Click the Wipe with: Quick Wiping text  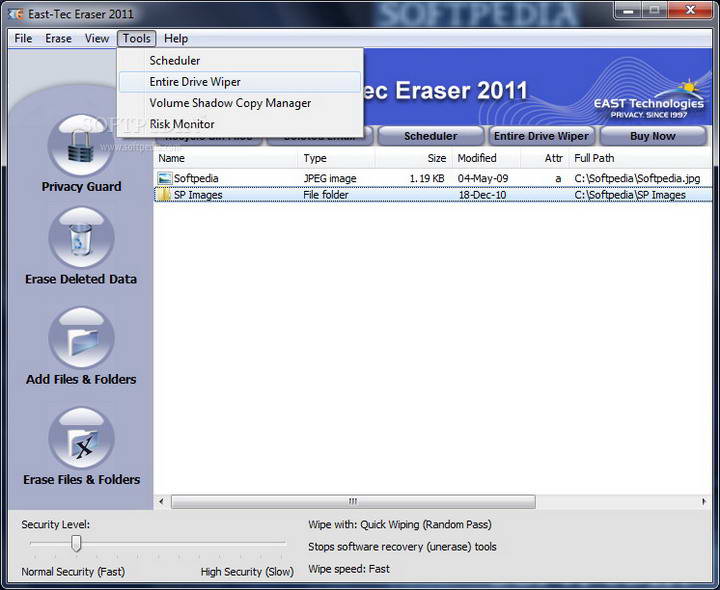pos(400,524)
